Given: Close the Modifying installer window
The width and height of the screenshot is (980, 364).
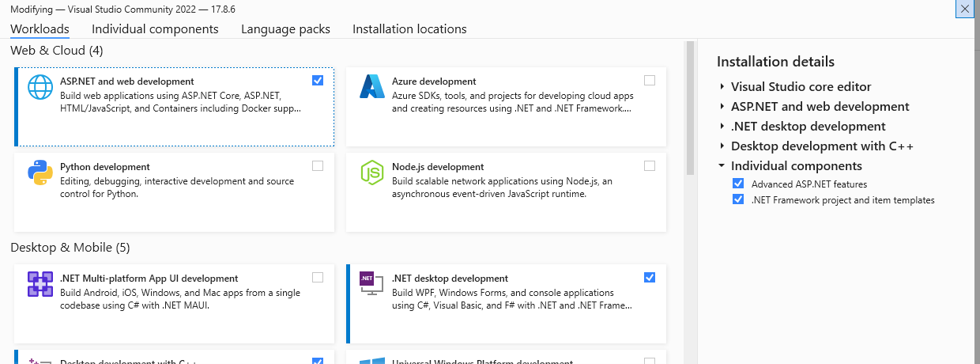Looking at the screenshot, I should [x=964, y=9].
